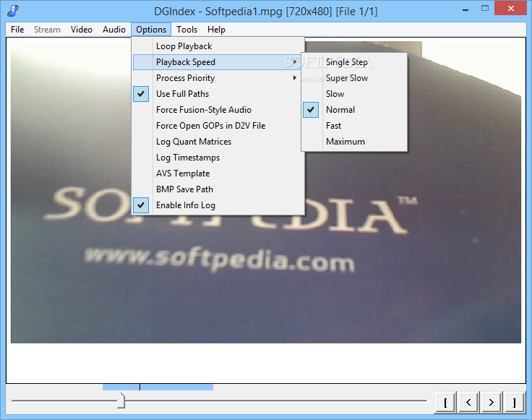The height and width of the screenshot is (420, 532).
Task: Maximize the DGIndex window
Action: 485,9
